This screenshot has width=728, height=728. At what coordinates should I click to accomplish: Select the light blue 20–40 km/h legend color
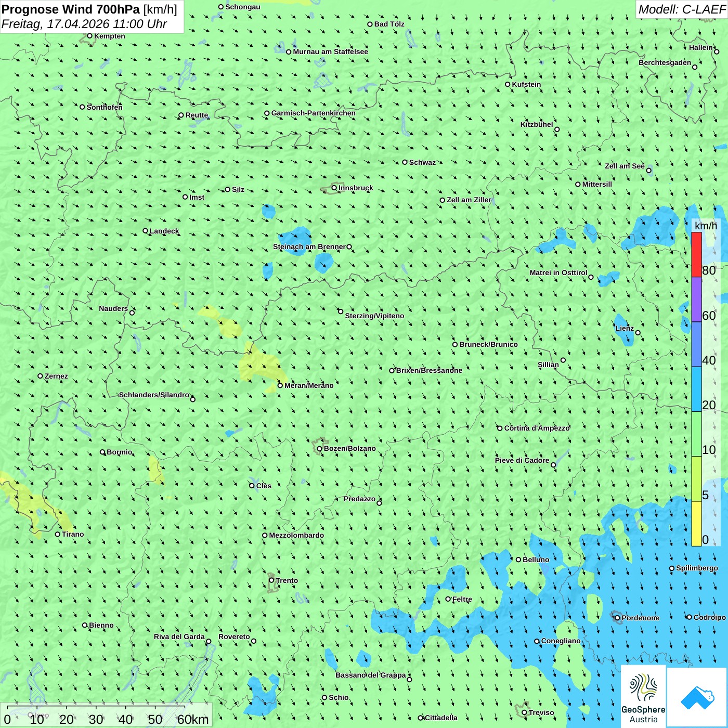tap(696, 389)
